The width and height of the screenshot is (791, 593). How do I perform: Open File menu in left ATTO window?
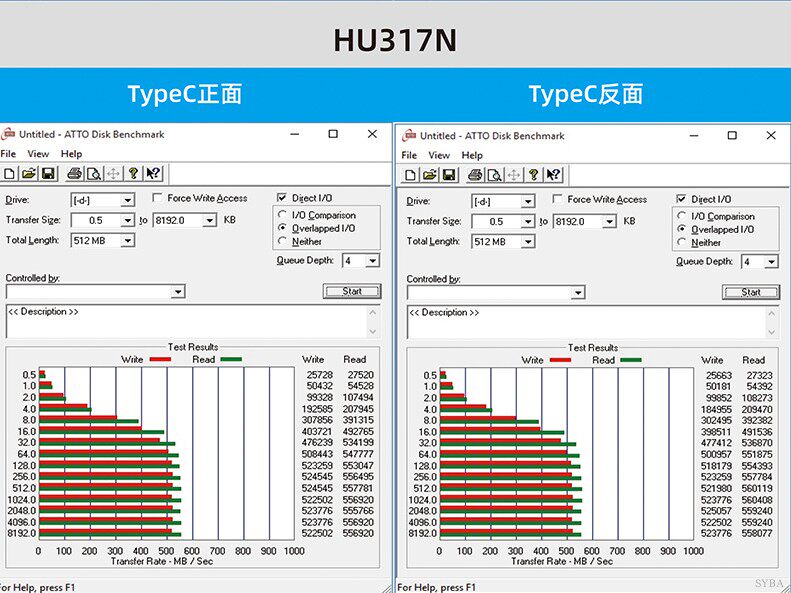point(8,154)
